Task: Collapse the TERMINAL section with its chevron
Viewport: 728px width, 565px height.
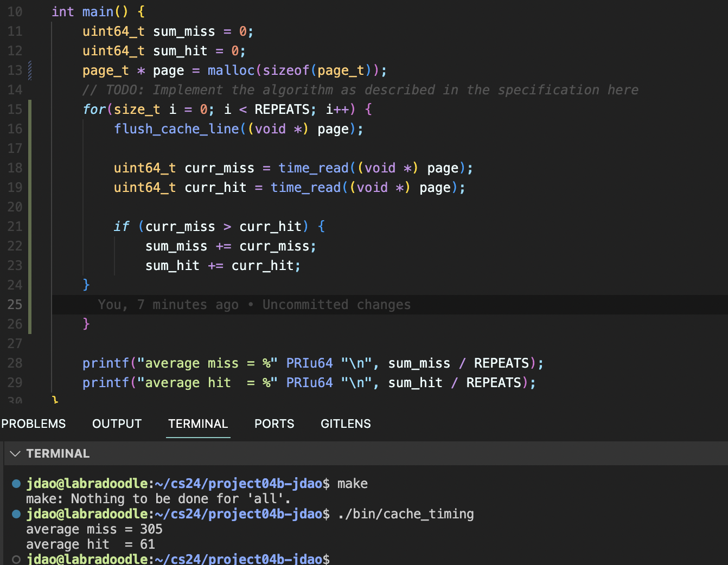Action: coord(15,453)
